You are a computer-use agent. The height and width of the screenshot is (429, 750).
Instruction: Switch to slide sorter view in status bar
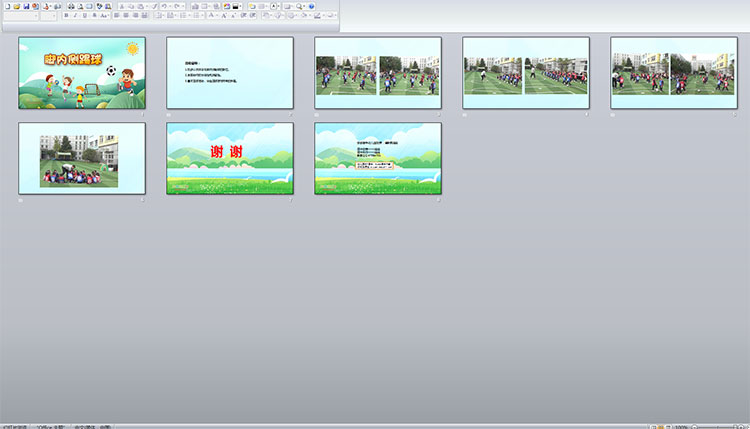coord(660,427)
